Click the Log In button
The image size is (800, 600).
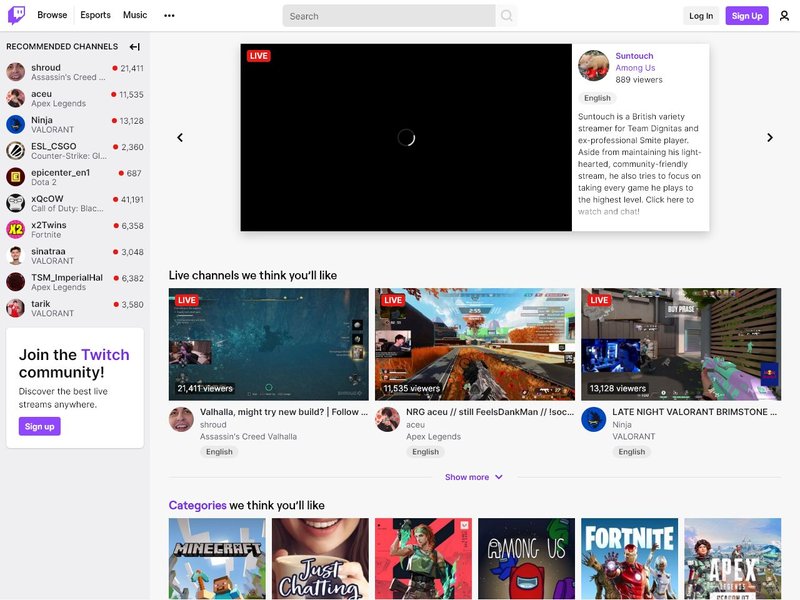click(x=702, y=15)
